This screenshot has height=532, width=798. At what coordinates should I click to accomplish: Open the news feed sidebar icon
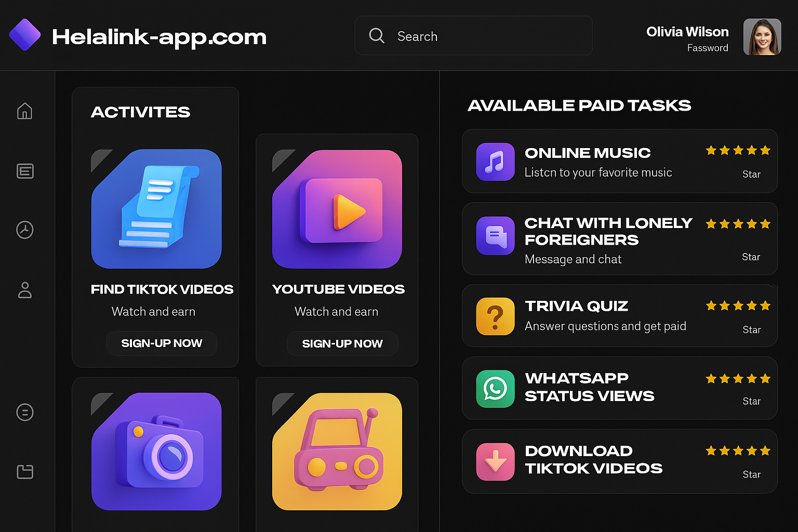point(25,171)
